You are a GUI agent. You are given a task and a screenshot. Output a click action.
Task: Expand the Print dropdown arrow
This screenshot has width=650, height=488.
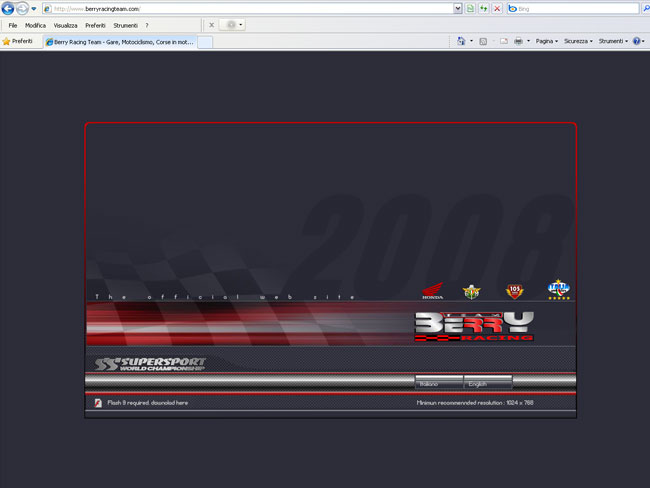[x=528, y=41]
